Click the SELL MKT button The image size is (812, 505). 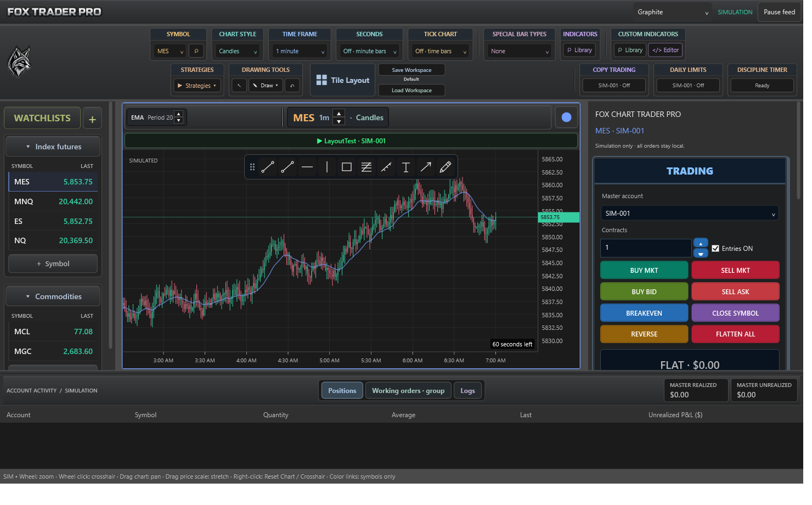click(x=735, y=271)
